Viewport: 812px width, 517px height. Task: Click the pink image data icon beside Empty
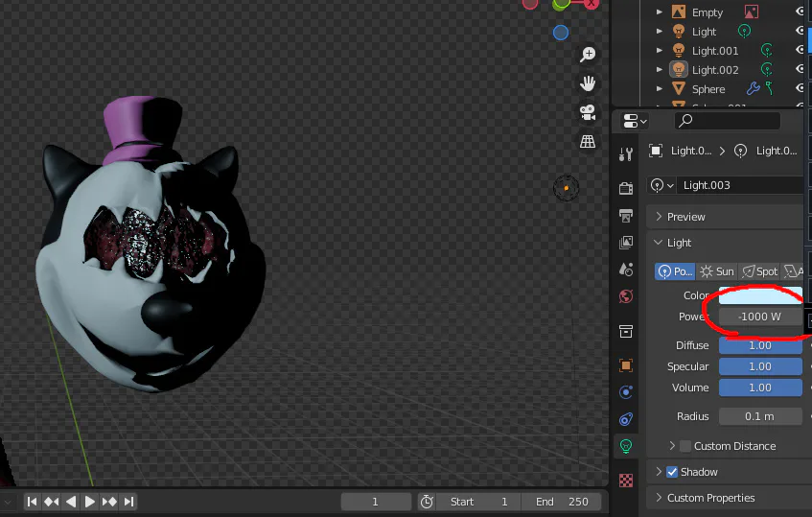point(752,12)
